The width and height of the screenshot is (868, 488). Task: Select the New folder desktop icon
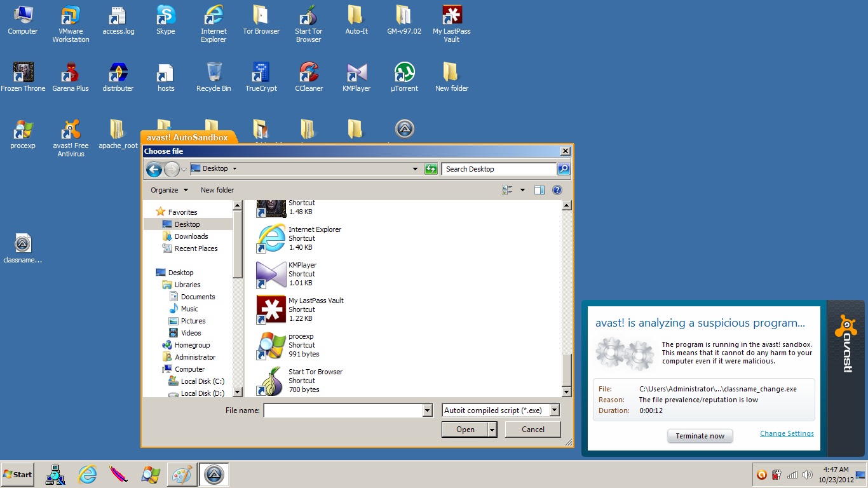pos(452,78)
